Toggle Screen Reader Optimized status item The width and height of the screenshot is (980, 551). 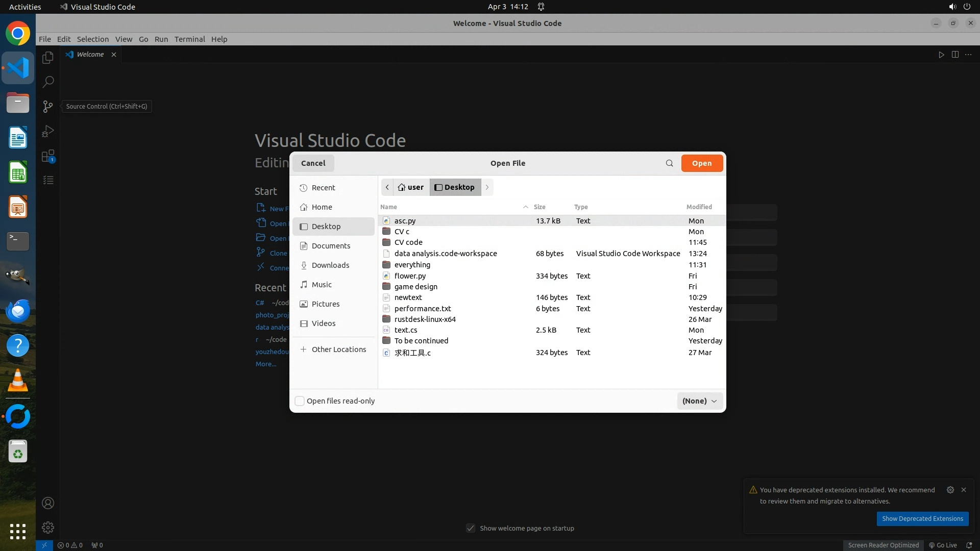883,545
